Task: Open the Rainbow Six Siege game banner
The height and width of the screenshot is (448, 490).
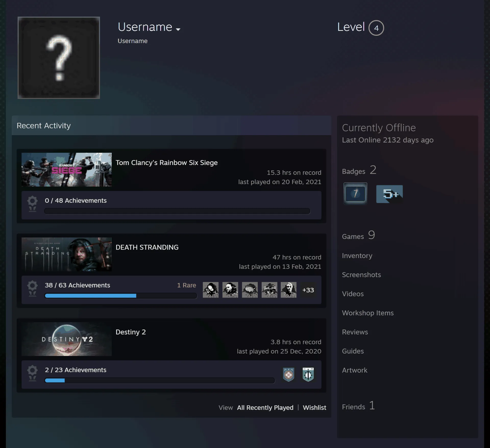Action: (x=67, y=170)
